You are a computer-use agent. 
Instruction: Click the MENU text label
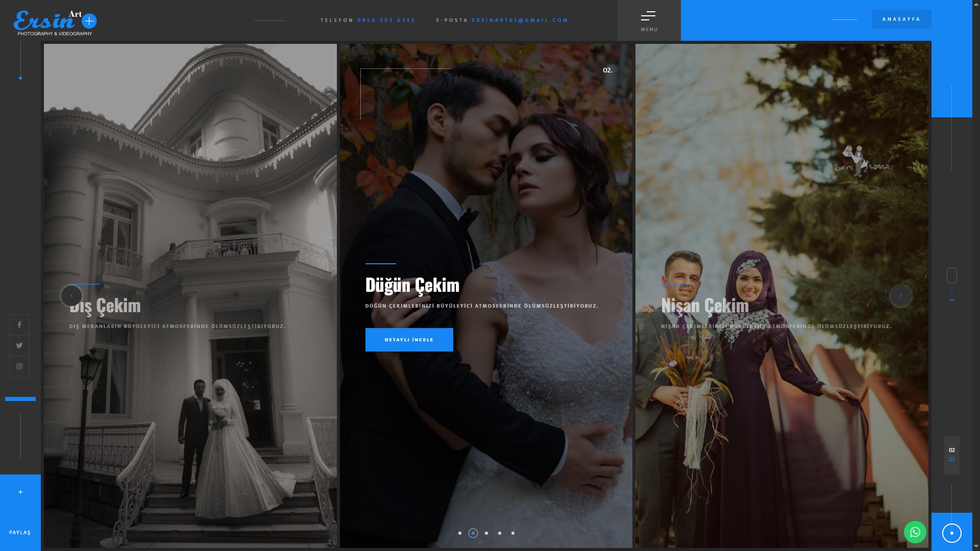pyautogui.click(x=649, y=30)
